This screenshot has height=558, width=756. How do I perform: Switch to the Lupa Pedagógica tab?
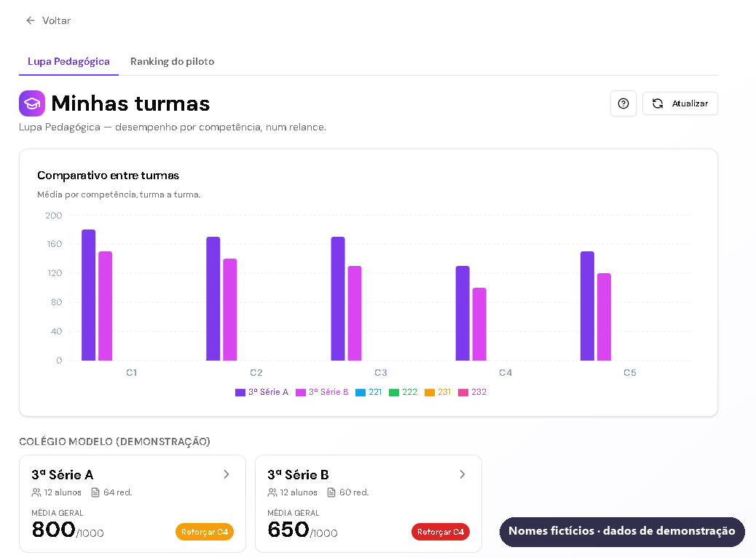tap(68, 62)
